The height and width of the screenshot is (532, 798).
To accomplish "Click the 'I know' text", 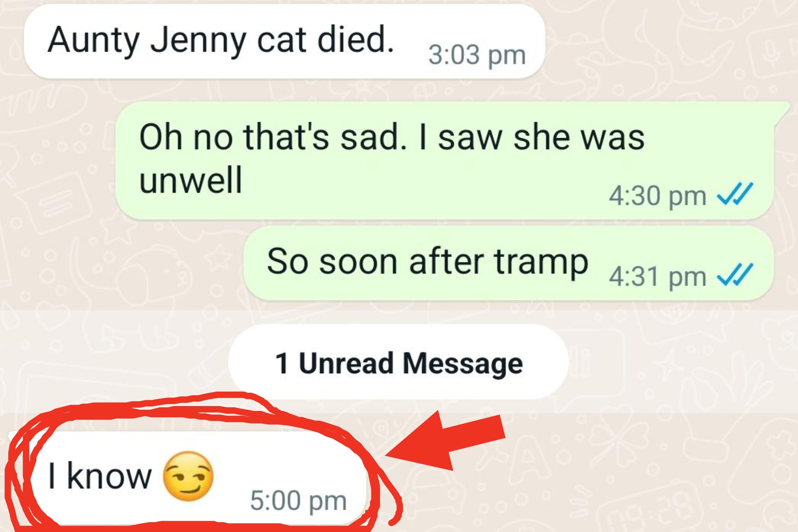I will tap(100, 475).
